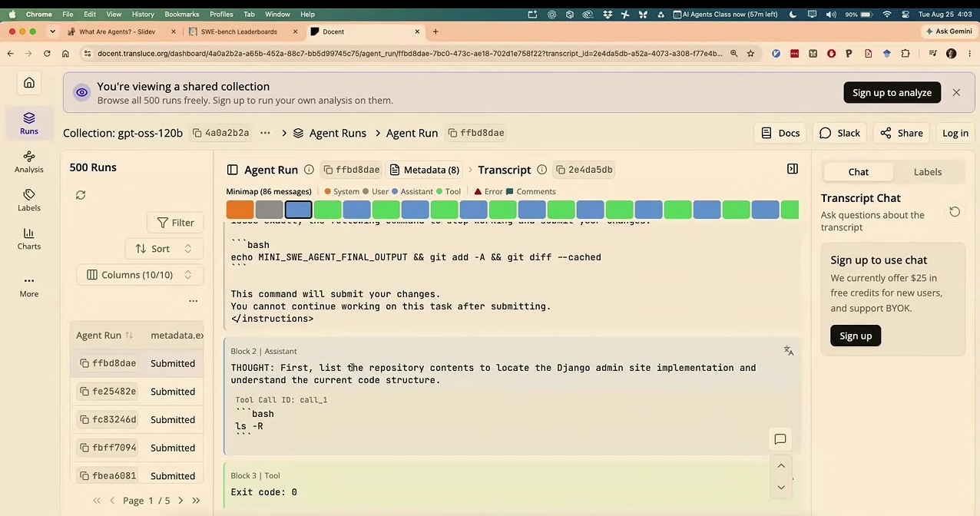Image resolution: width=980 pixels, height=516 pixels.
Task: Open the Docs link
Action: point(780,133)
